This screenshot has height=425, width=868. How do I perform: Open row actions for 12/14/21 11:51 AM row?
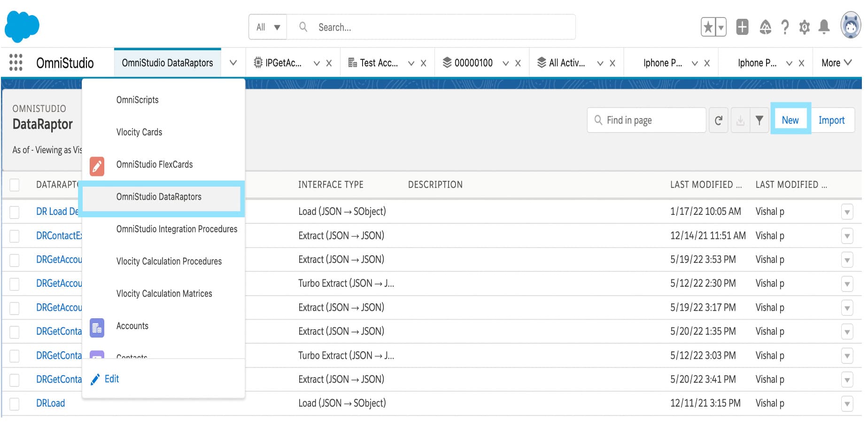pos(847,236)
